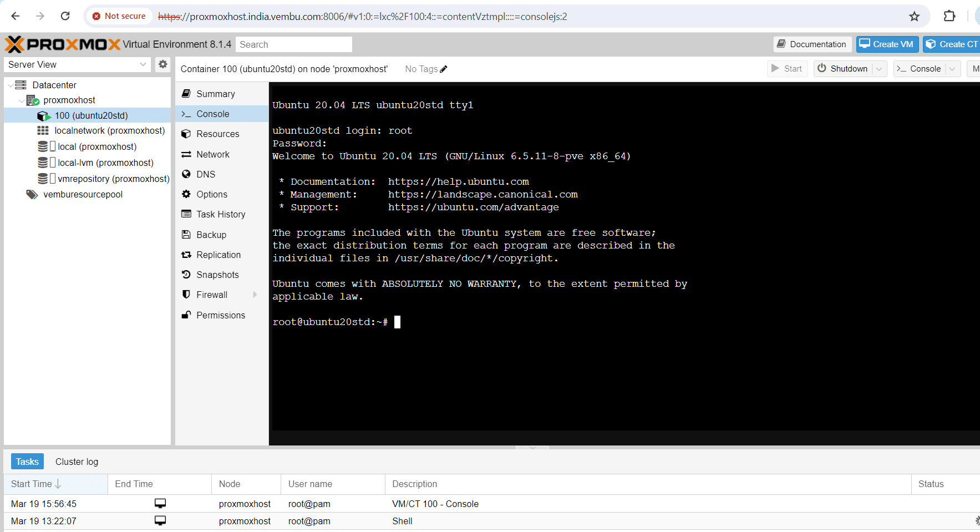Edit tags with the pencil icon
This screenshot has width=980, height=532.
[x=443, y=69]
